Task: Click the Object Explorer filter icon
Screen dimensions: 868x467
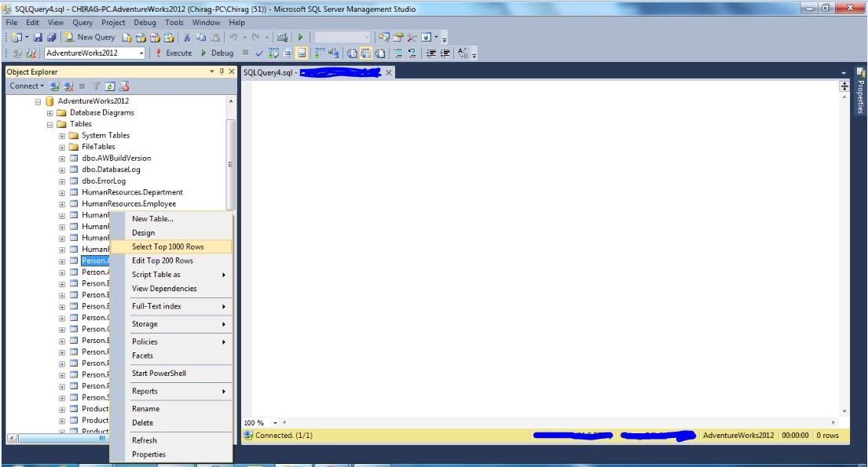Action: pyautogui.click(x=97, y=86)
